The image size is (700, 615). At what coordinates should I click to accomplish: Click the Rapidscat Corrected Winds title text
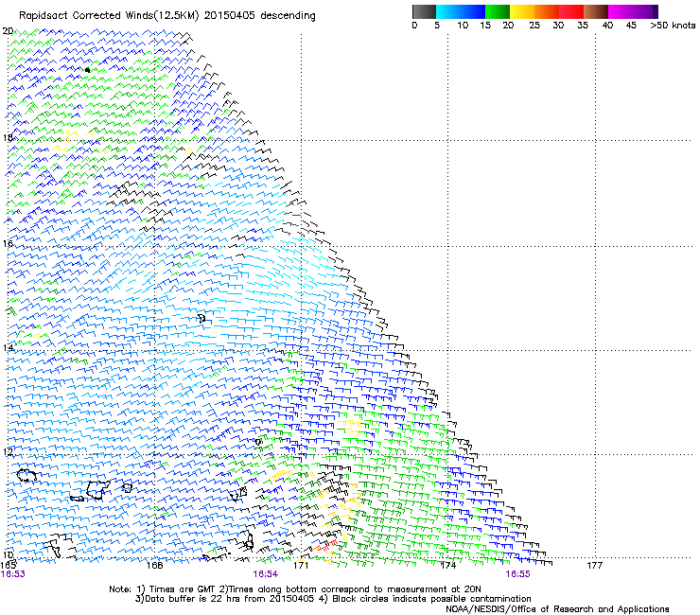pos(167,16)
